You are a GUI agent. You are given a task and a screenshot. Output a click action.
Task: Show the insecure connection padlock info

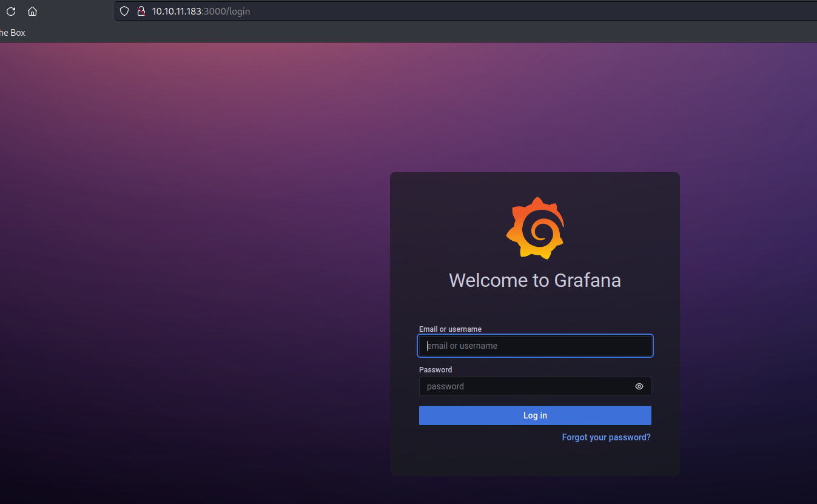(141, 12)
